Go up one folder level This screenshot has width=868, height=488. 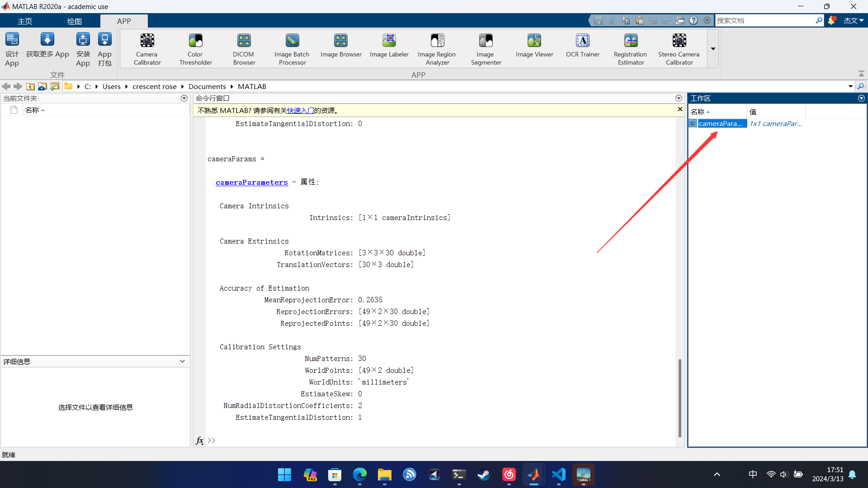(30, 86)
